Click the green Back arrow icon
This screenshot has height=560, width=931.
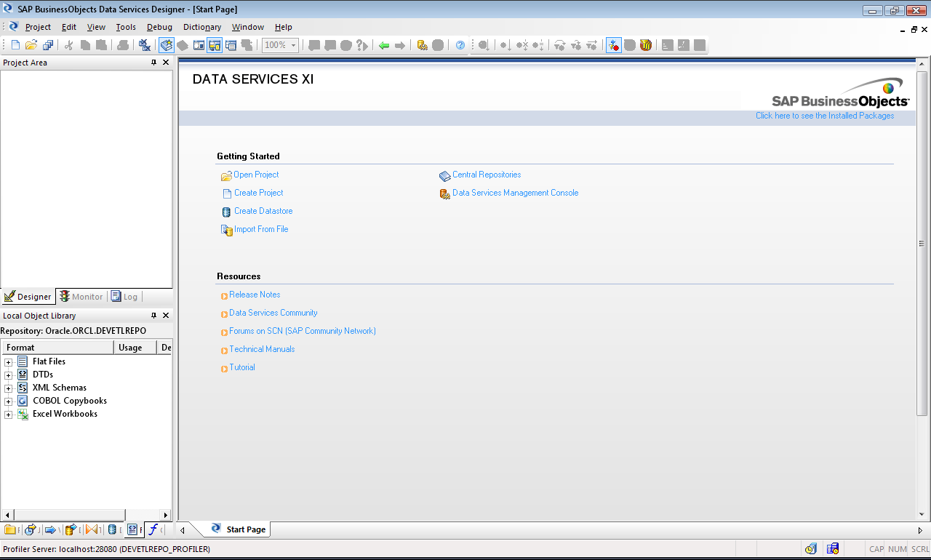384,45
